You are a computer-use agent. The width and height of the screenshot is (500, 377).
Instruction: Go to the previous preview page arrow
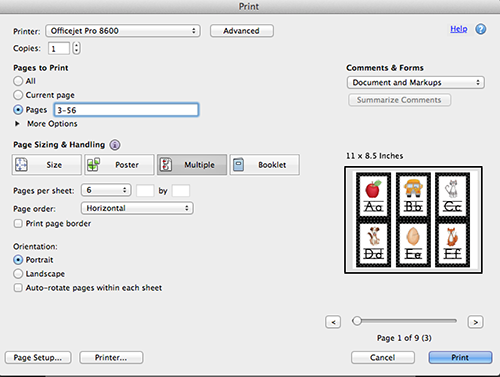(333, 322)
